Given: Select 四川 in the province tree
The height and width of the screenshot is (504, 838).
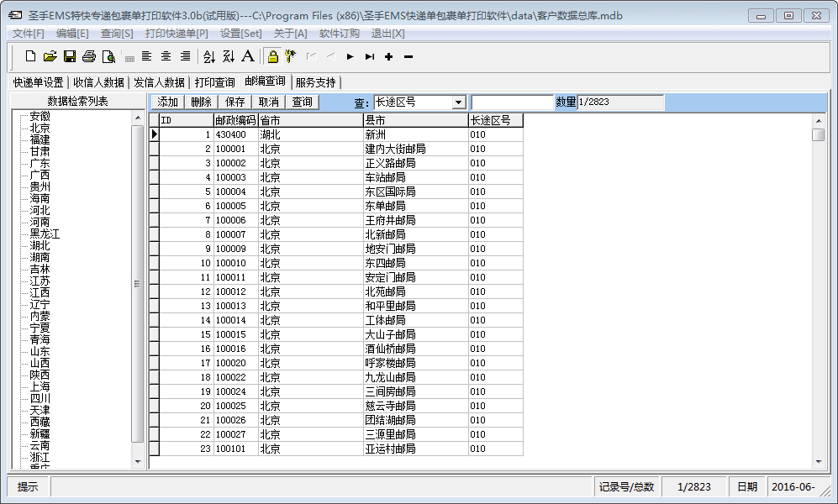Looking at the screenshot, I should tap(40, 398).
